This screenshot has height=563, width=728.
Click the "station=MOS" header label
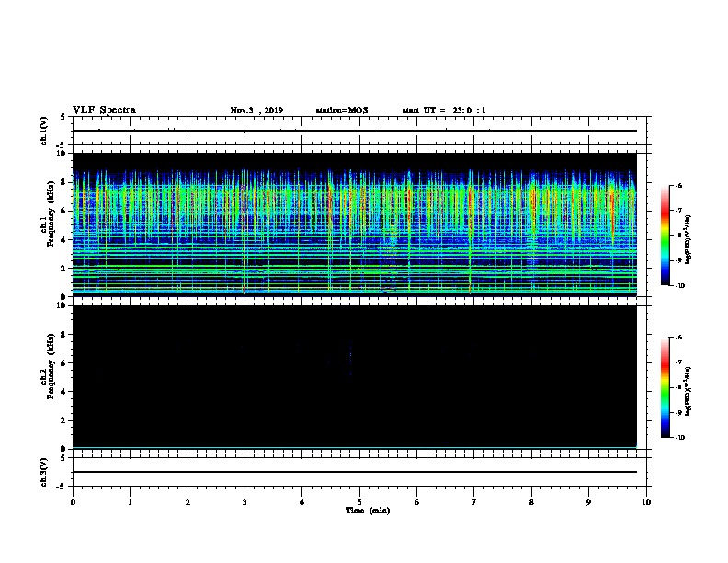[342, 110]
